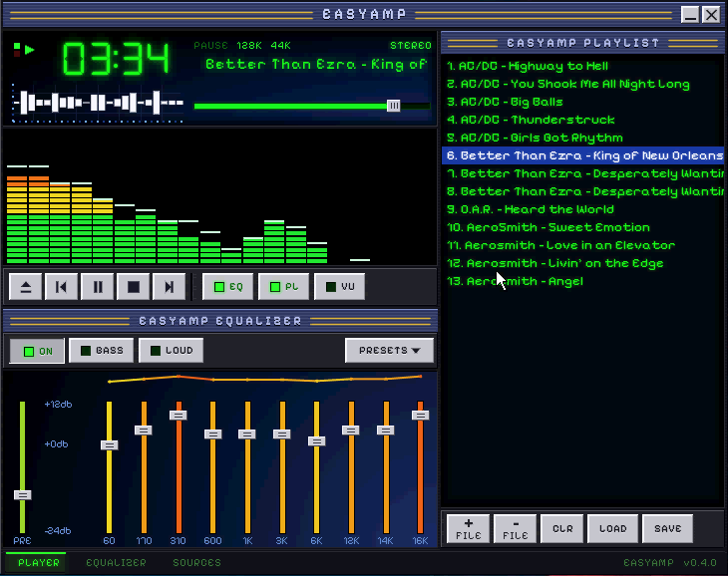Select 'AC/DC - Big Balls' track
Screen dimensions: 728x576
pyautogui.click(x=582, y=102)
